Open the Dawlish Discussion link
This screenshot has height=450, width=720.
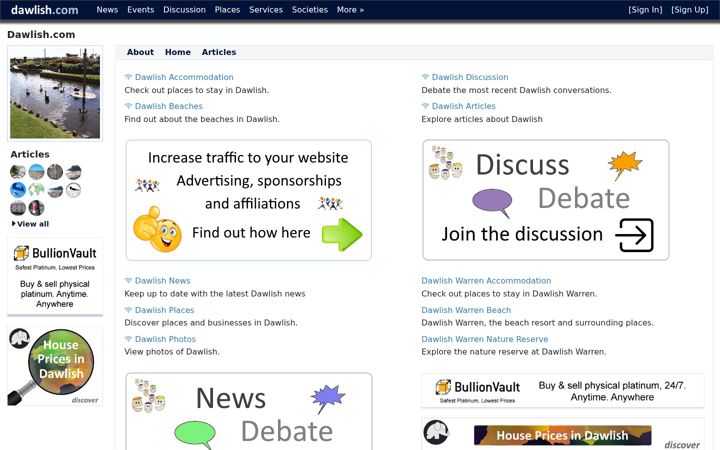[x=470, y=77]
